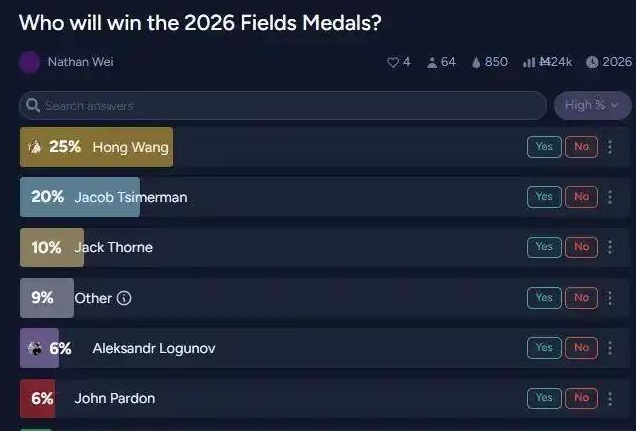Click No button for Other answer
636x431 pixels.
(581, 298)
